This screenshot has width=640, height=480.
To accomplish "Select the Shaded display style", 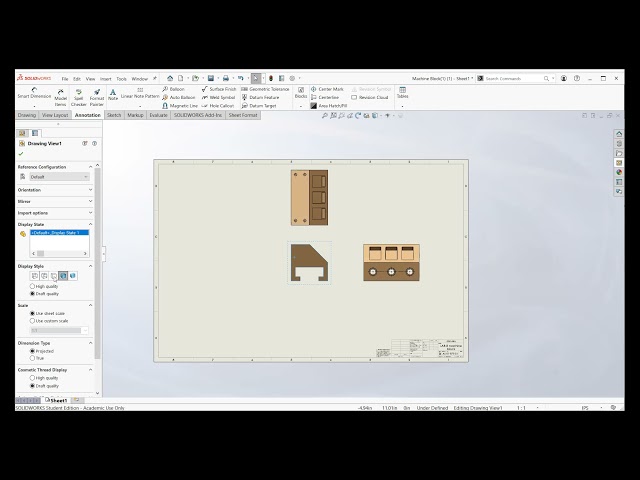I will [73, 276].
